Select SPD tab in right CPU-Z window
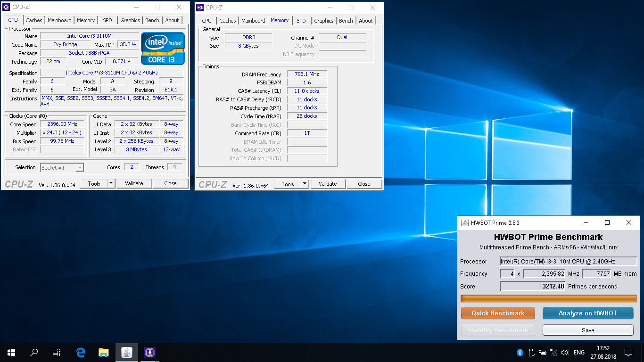 (301, 21)
